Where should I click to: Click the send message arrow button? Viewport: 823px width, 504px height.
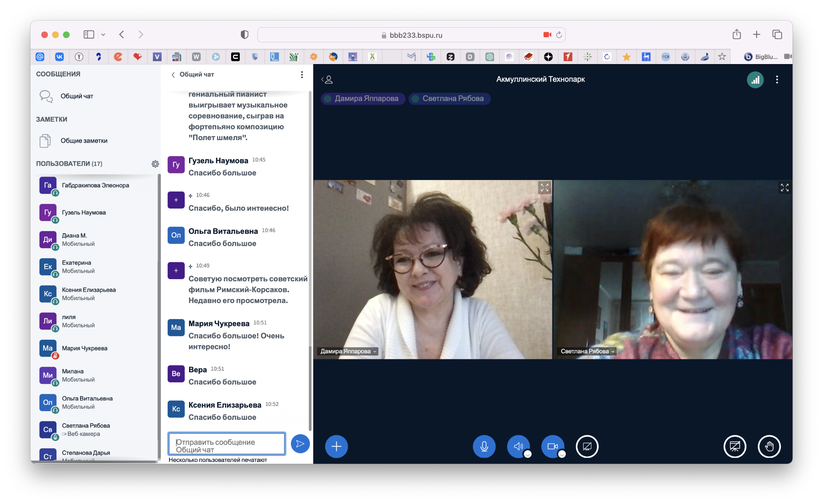coord(300,444)
